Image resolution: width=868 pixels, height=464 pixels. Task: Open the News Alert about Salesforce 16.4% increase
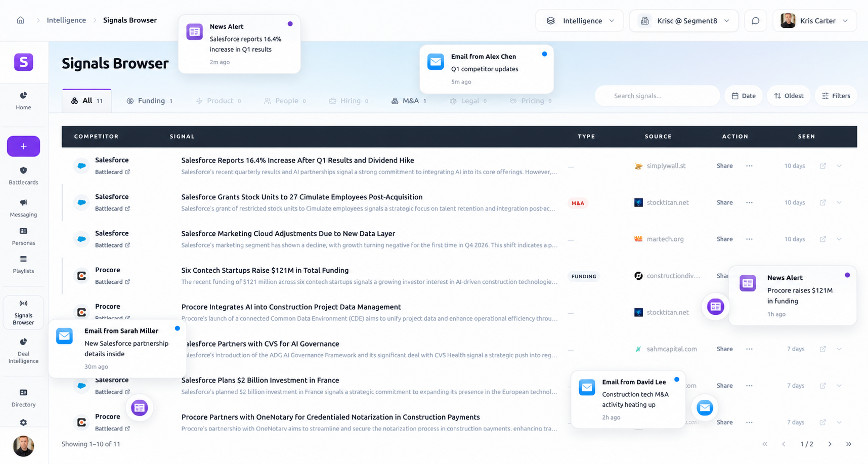pyautogui.click(x=239, y=44)
